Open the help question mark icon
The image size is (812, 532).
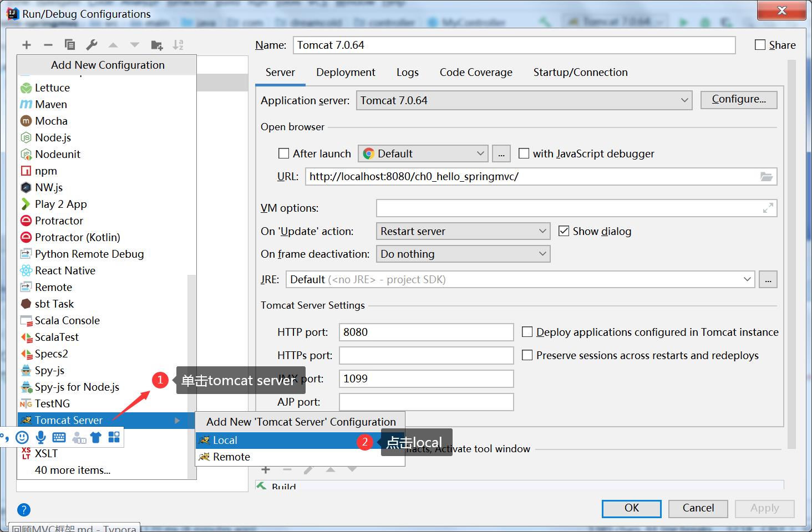pos(24,510)
